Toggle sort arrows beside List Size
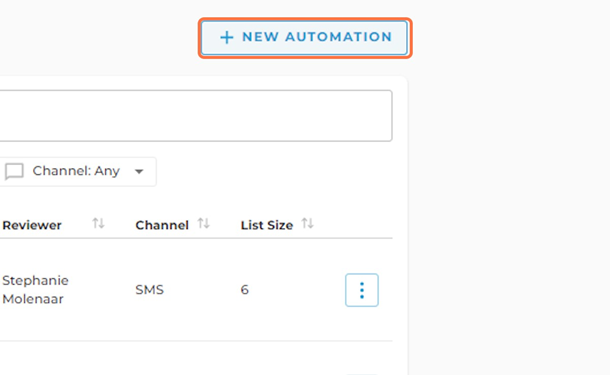610x375 pixels. [x=307, y=224]
